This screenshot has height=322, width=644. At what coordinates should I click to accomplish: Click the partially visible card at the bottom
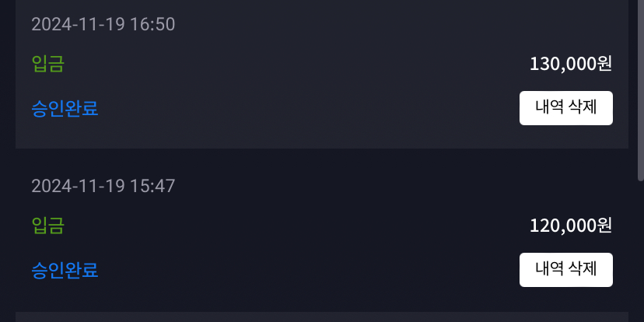(x=322, y=317)
